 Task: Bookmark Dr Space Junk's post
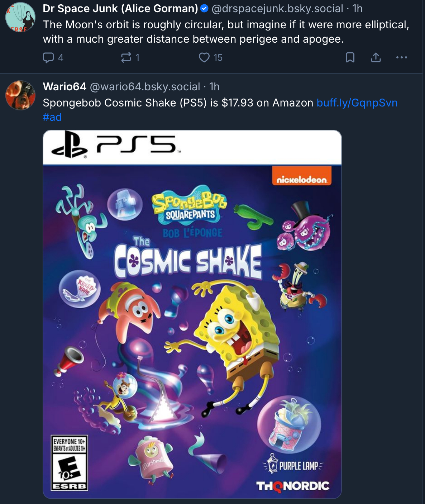350,58
